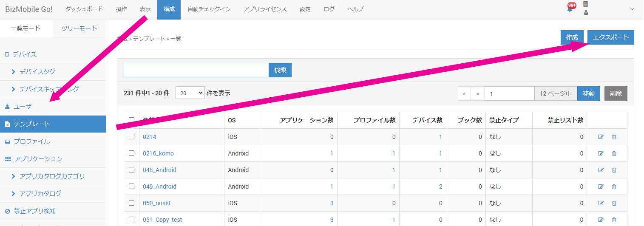
Task: Click the エクスポート button
Action: pos(610,37)
